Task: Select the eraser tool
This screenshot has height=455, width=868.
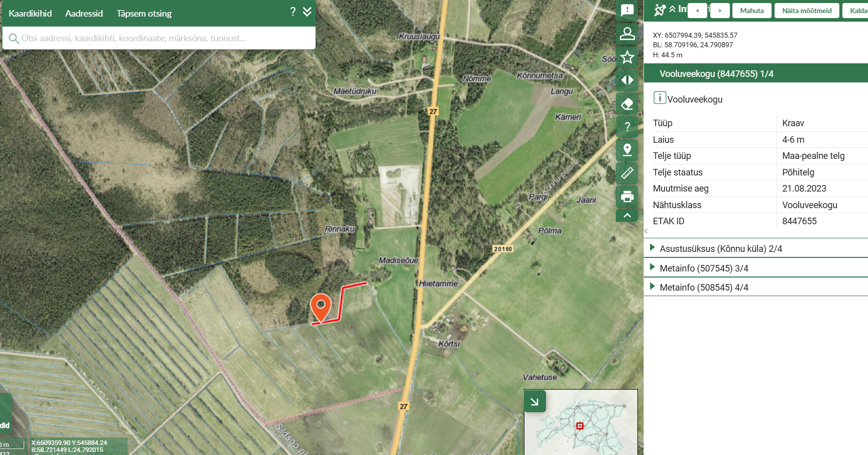Action: pyautogui.click(x=627, y=104)
